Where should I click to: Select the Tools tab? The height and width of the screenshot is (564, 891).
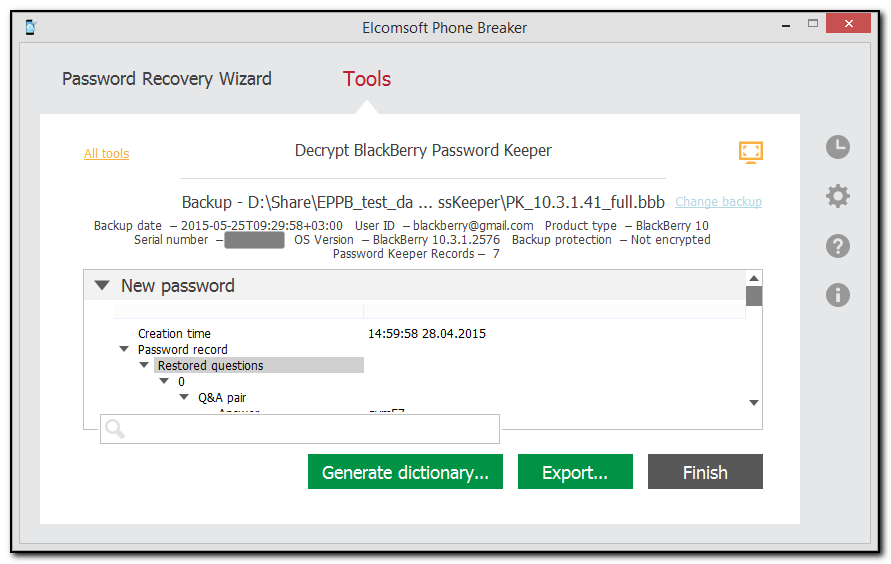367,79
